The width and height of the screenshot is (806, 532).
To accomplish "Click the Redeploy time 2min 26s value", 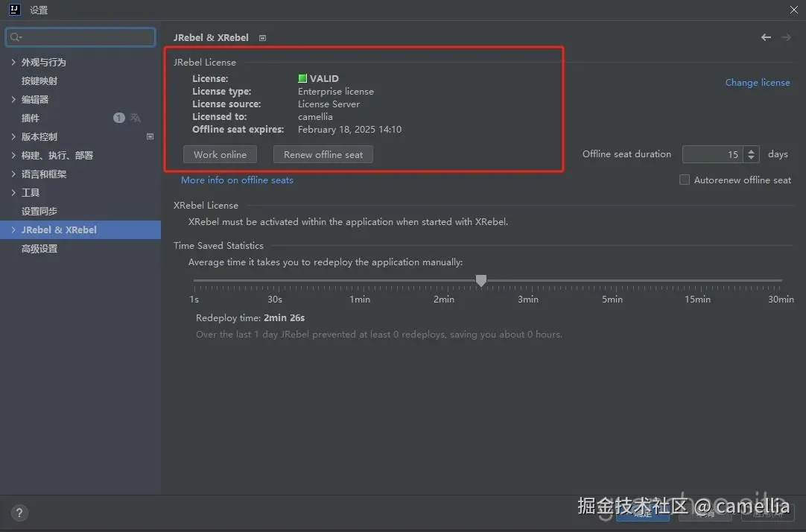I will click(x=285, y=317).
